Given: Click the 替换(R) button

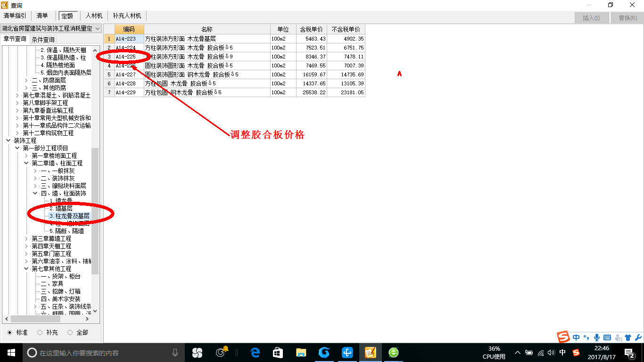Looking at the screenshot, I should [x=627, y=18].
